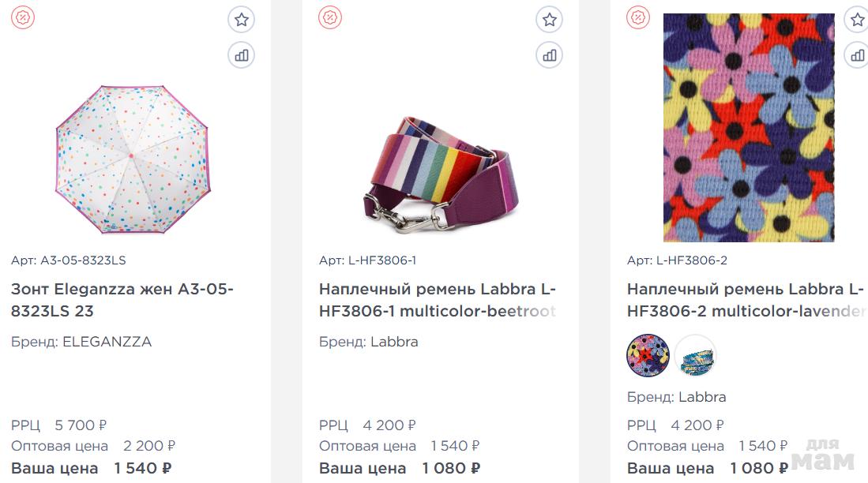
Task: Open Зонт Eleganzza жен A3-05-8323LS title link
Action: 122,300
